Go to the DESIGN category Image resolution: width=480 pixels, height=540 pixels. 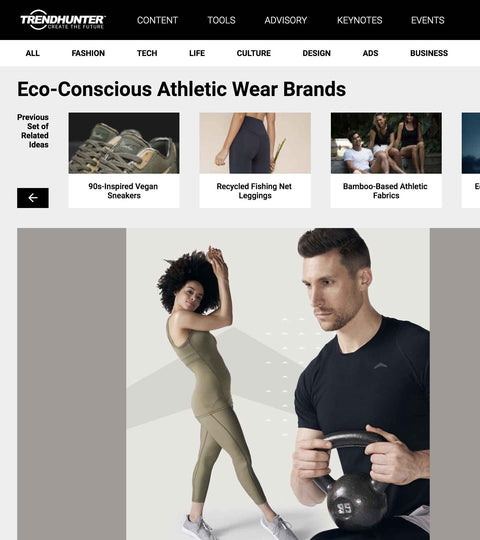pyautogui.click(x=316, y=53)
